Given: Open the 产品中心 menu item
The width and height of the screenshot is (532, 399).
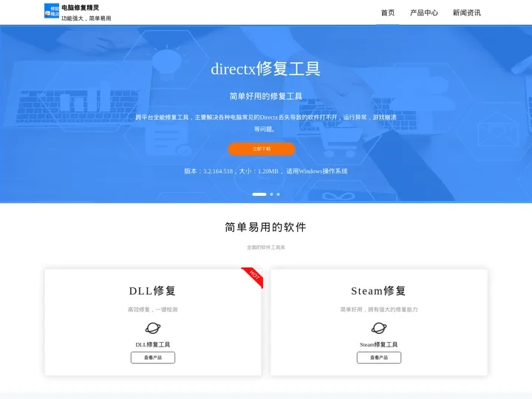Looking at the screenshot, I should pyautogui.click(x=424, y=13).
